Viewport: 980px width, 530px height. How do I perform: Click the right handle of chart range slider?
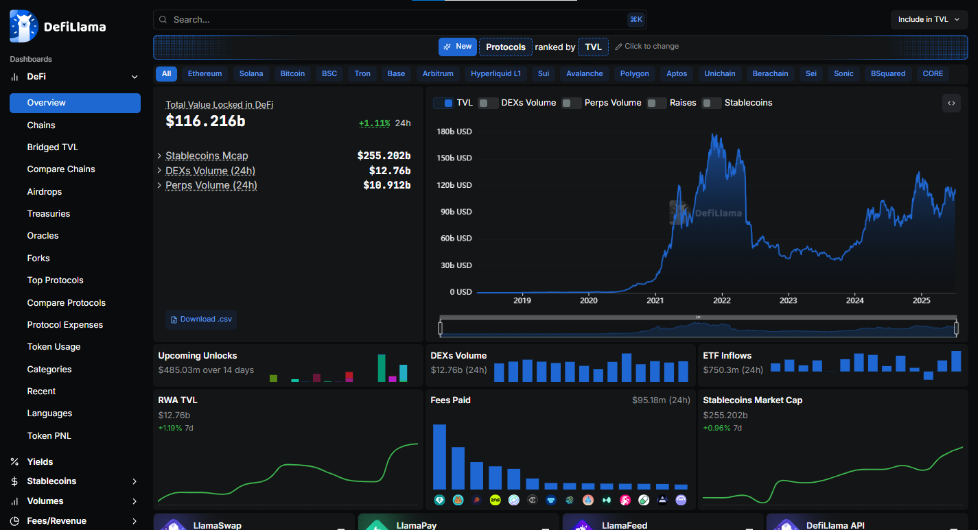pos(957,328)
